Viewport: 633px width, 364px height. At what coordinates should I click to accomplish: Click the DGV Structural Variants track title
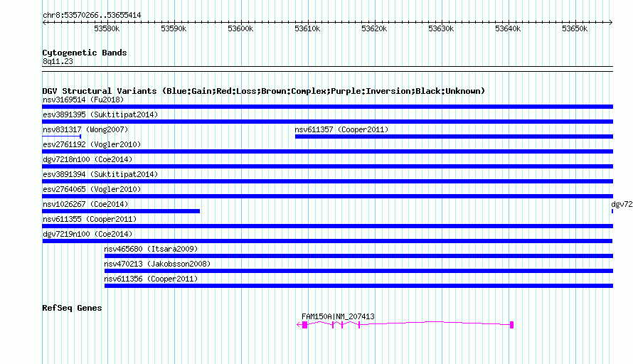point(263,91)
